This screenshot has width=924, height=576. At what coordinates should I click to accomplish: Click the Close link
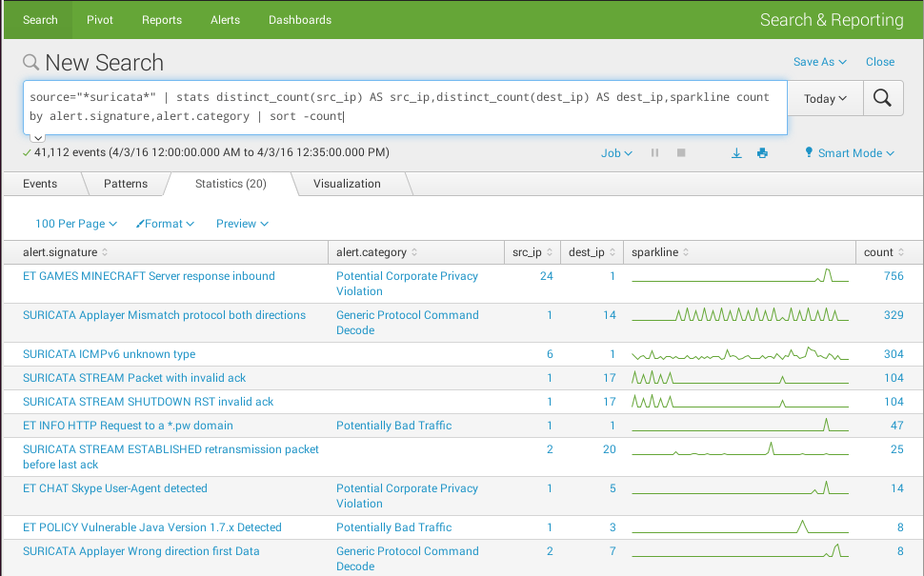point(880,62)
